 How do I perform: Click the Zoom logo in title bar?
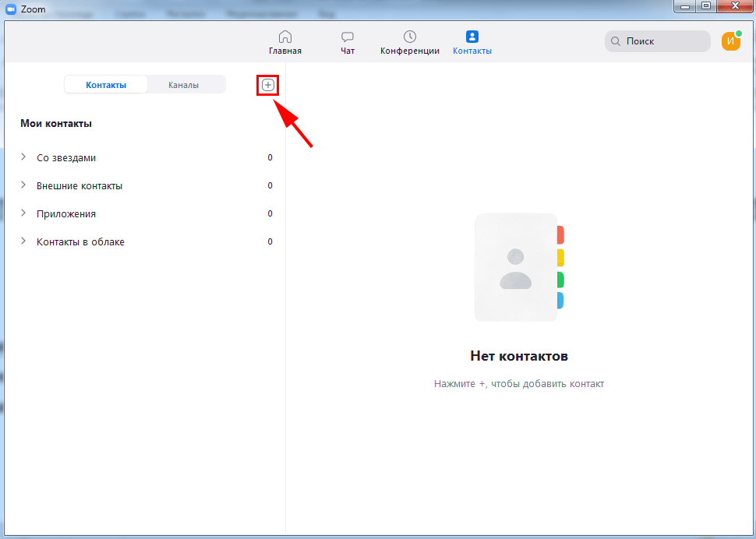(11, 8)
